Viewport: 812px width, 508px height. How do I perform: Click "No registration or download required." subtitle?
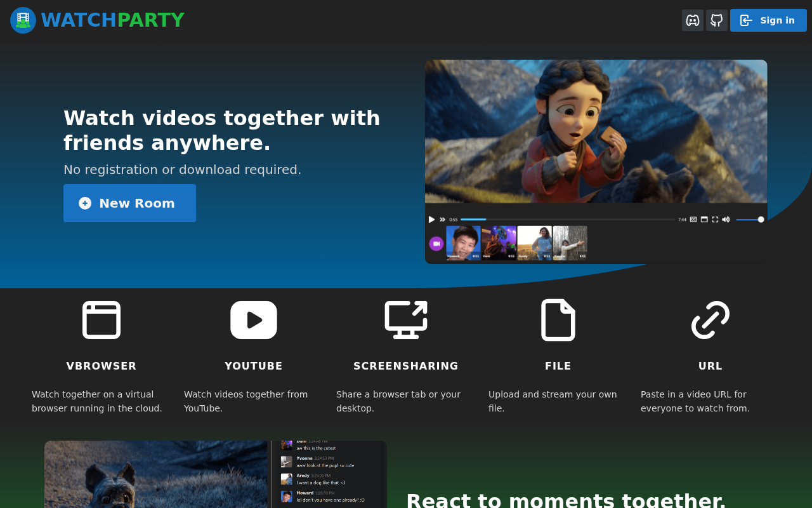183,170
